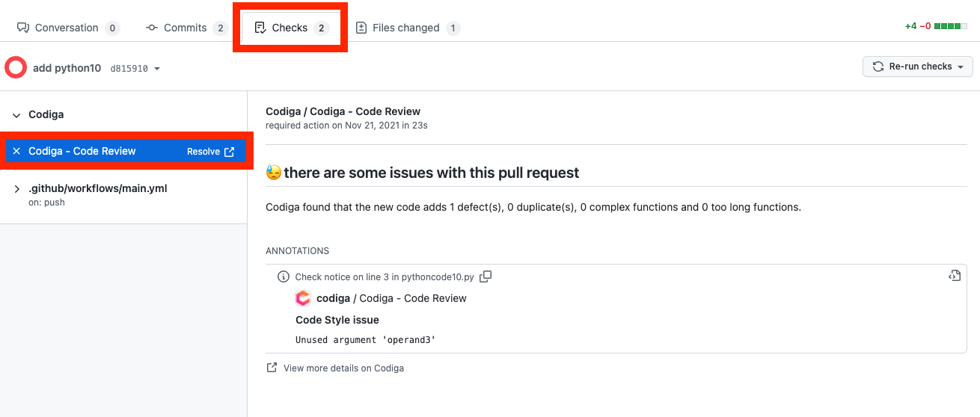Collapse the Codiga check group

[16, 115]
